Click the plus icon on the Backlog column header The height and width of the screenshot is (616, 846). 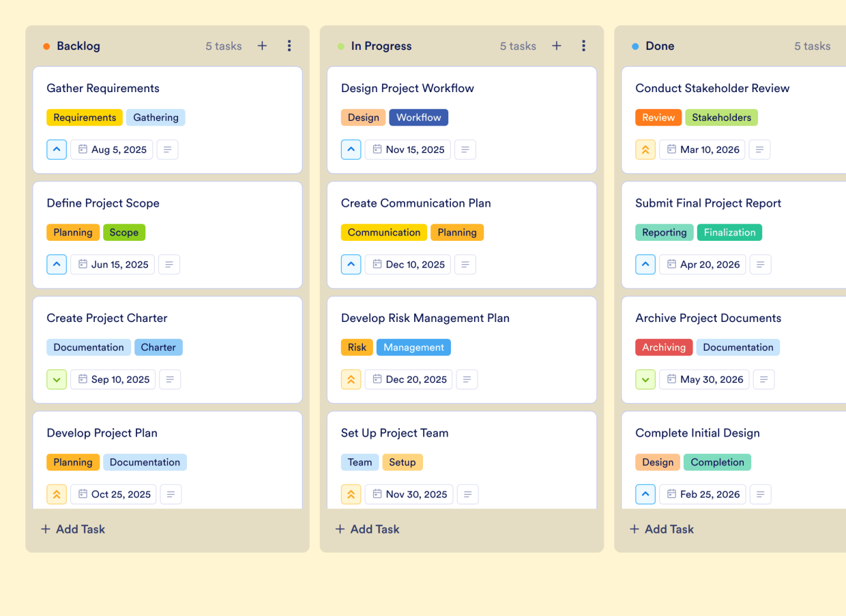[262, 46]
